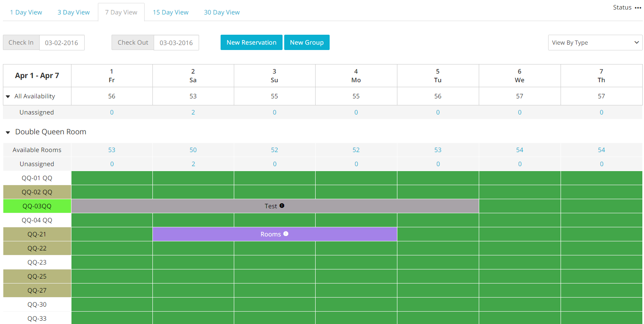Select room label QQ-23

(37, 262)
